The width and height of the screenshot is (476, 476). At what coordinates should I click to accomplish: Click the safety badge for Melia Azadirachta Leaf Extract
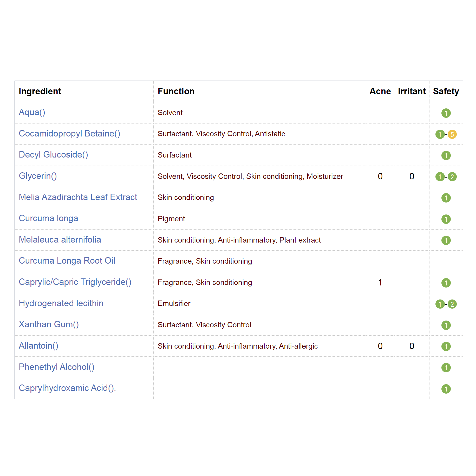(446, 198)
